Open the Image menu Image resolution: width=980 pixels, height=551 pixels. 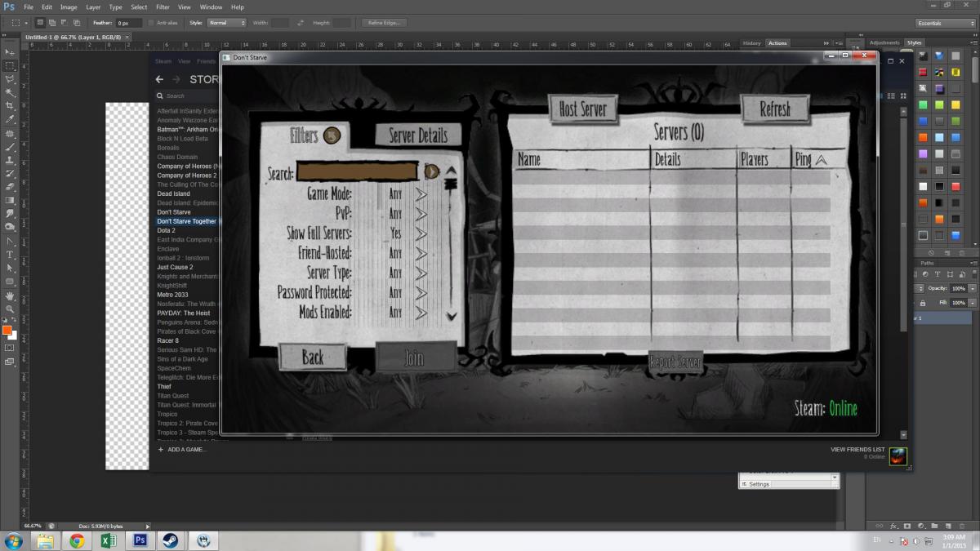[x=69, y=7]
